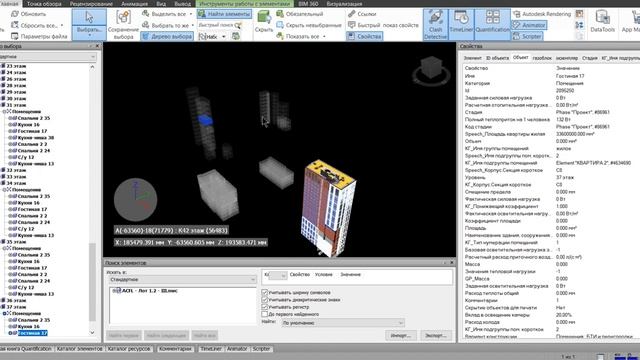Activate the Выбрать arrow selection tool
Viewport: 640px width, 360px height.
89,17
